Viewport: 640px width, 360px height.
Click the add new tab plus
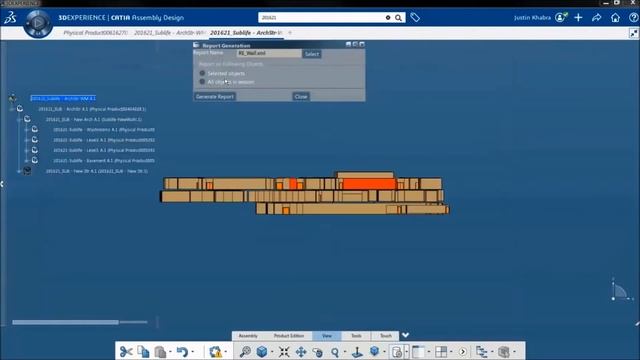point(290,33)
